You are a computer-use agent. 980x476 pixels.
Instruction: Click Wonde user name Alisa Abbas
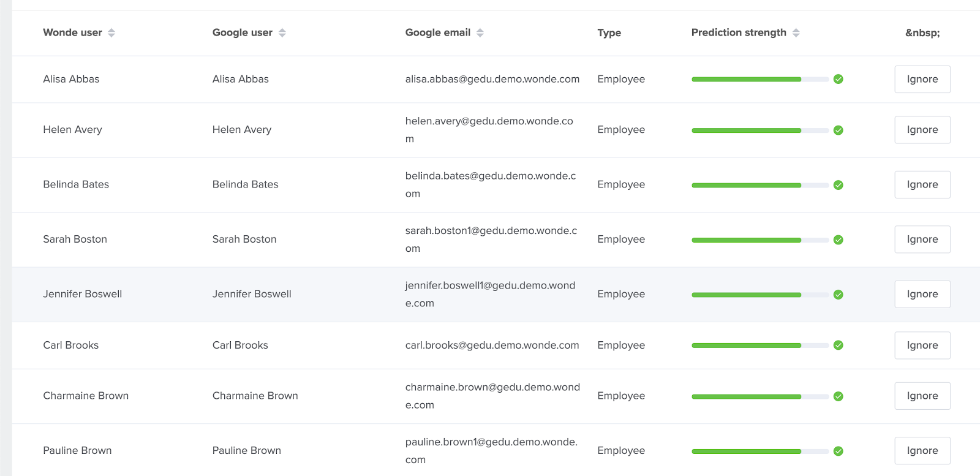tap(71, 79)
